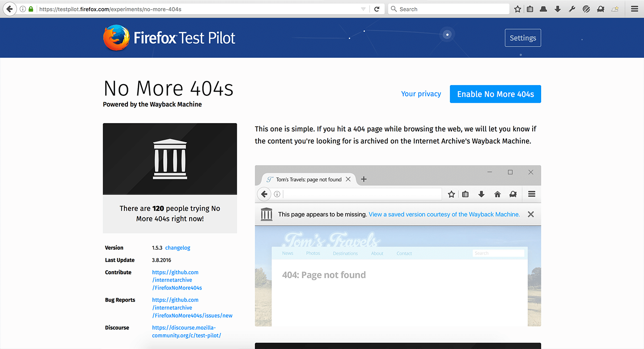Open the changelog link beside version 1.5.3
Viewport: 644px width, 349px height.
pyautogui.click(x=178, y=247)
